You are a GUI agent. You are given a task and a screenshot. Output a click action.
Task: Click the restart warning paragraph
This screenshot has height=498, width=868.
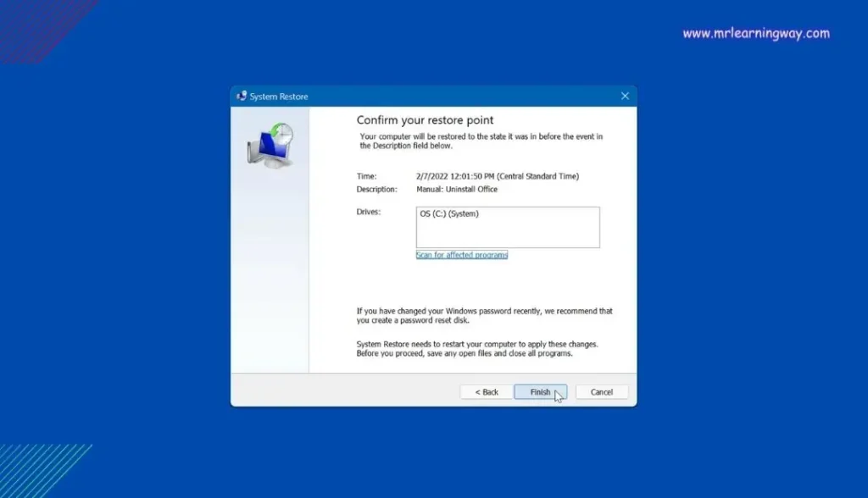[x=477, y=349]
